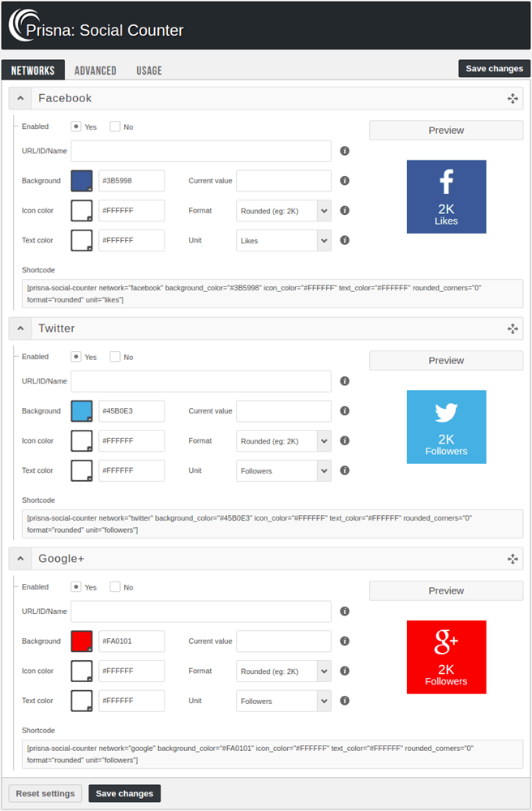Image resolution: width=532 pixels, height=811 pixels.
Task: Click the Reset settings button
Action: click(x=45, y=793)
